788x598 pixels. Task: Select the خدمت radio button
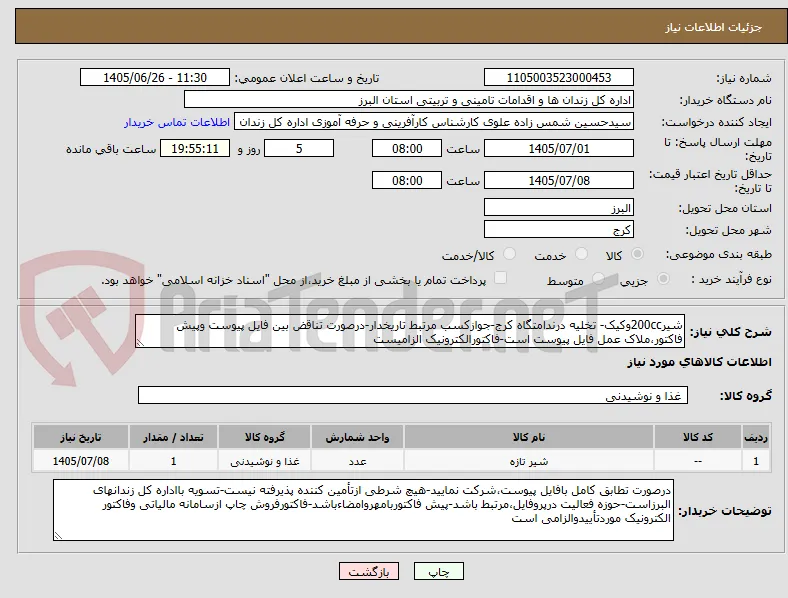coord(581,254)
